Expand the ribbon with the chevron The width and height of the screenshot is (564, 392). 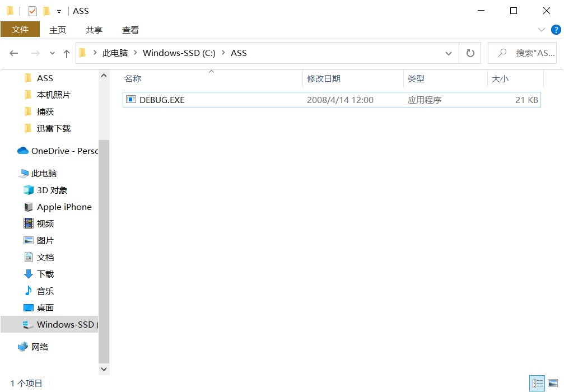542,30
